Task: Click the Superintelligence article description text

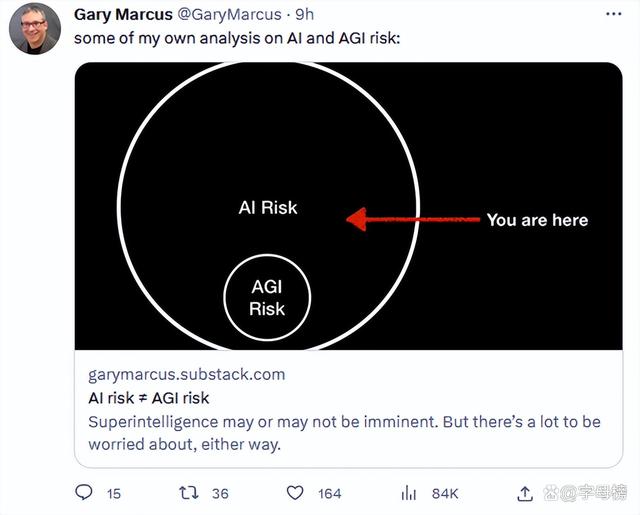Action: pos(344,433)
